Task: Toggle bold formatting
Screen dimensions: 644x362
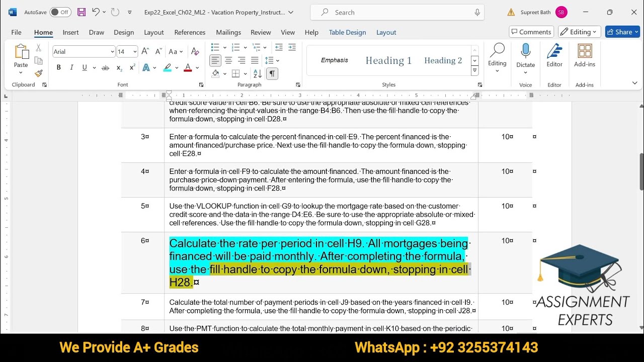Action: [58, 67]
